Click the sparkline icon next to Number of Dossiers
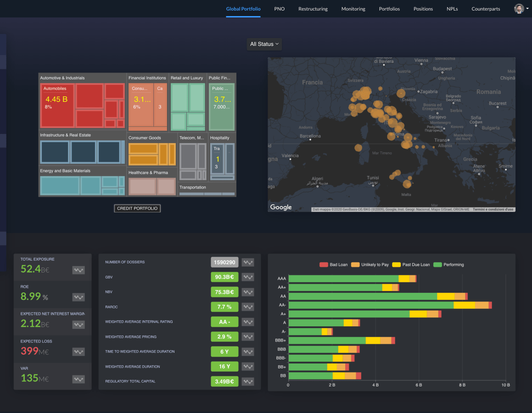The width and height of the screenshot is (532, 413). pos(248,262)
